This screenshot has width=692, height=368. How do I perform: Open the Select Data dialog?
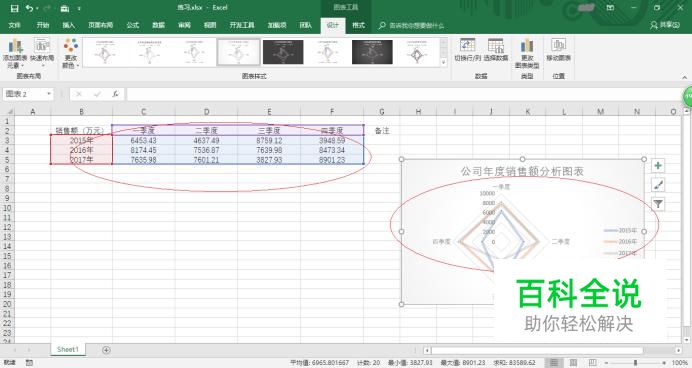(x=496, y=50)
